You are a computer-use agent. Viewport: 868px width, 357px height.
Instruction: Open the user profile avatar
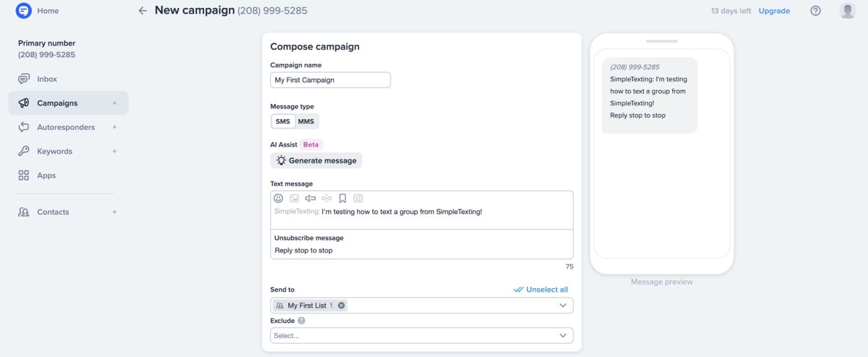848,11
